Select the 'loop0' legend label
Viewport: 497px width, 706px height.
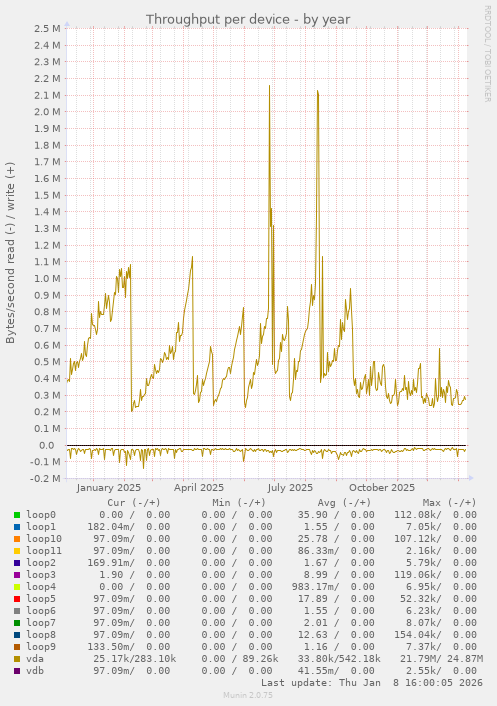(x=41, y=515)
